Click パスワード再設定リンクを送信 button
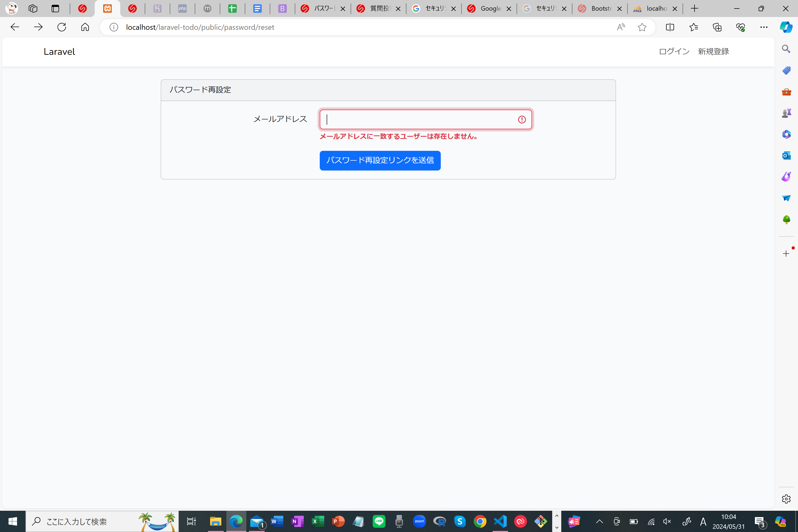Viewport: 798px width, 532px height. click(x=380, y=160)
